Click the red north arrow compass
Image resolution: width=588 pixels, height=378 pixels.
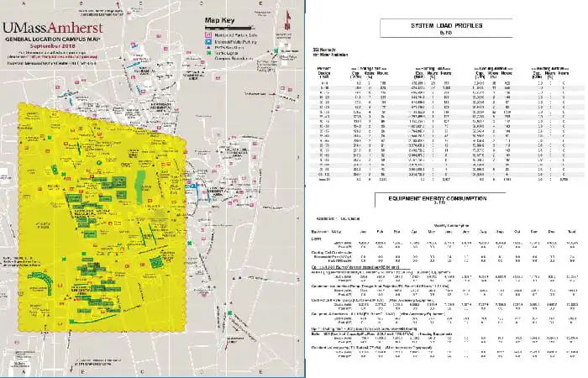[x=287, y=21]
